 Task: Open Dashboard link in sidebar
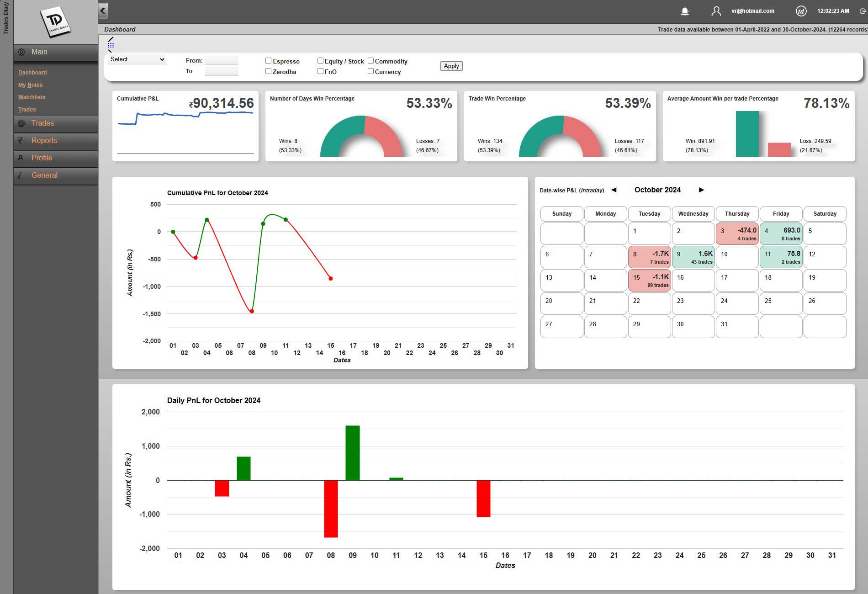pyautogui.click(x=32, y=73)
